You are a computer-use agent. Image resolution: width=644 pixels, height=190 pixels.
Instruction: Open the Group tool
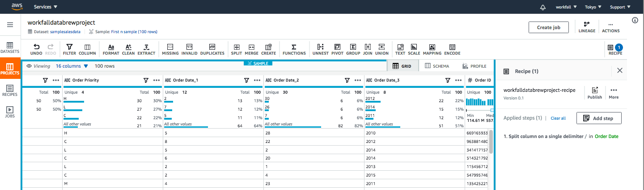tap(353, 49)
